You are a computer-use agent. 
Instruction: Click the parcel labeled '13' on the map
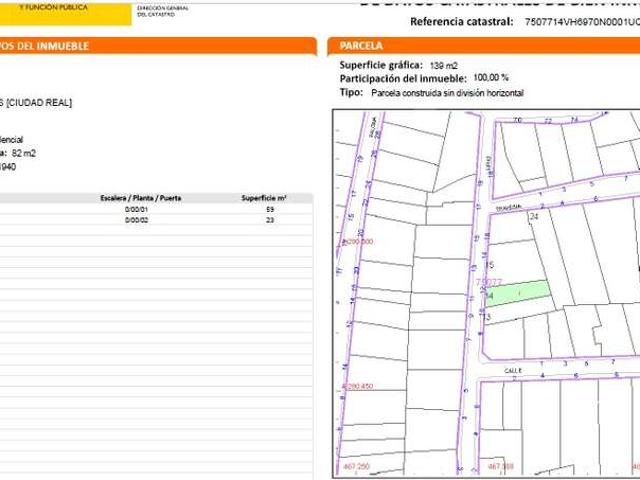click(x=487, y=317)
